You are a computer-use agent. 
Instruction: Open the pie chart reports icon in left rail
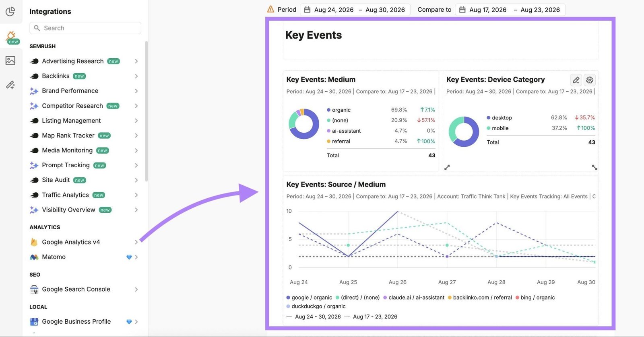pos(10,11)
